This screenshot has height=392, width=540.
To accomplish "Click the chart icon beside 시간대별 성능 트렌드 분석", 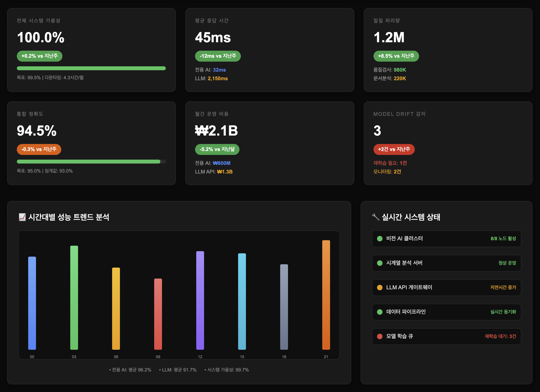I will click(x=22, y=217).
